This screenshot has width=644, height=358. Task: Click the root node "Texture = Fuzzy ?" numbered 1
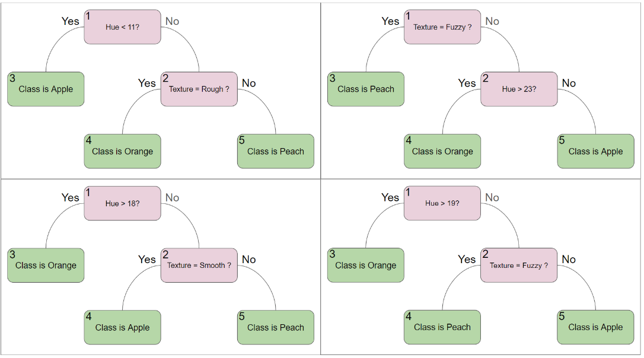(442, 27)
